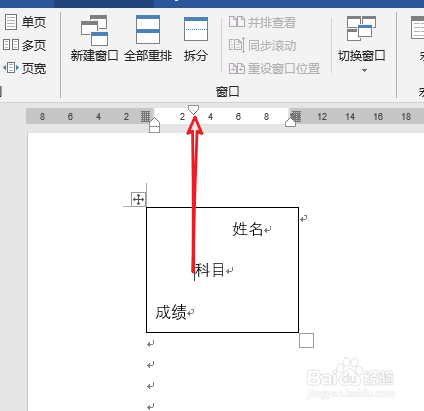The image size is (424, 411).
Task: Click the left column boundary marker on ruler
Action: pyautogui.click(x=145, y=116)
